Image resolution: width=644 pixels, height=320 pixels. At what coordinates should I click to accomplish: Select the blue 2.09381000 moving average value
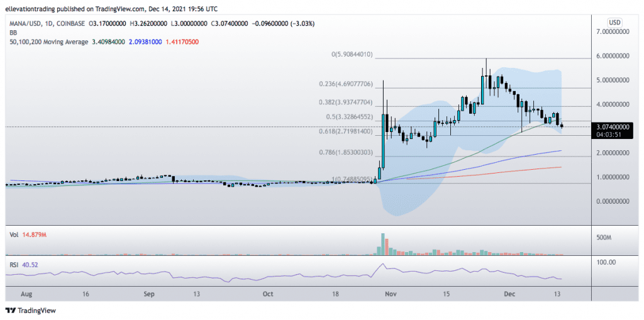click(144, 42)
